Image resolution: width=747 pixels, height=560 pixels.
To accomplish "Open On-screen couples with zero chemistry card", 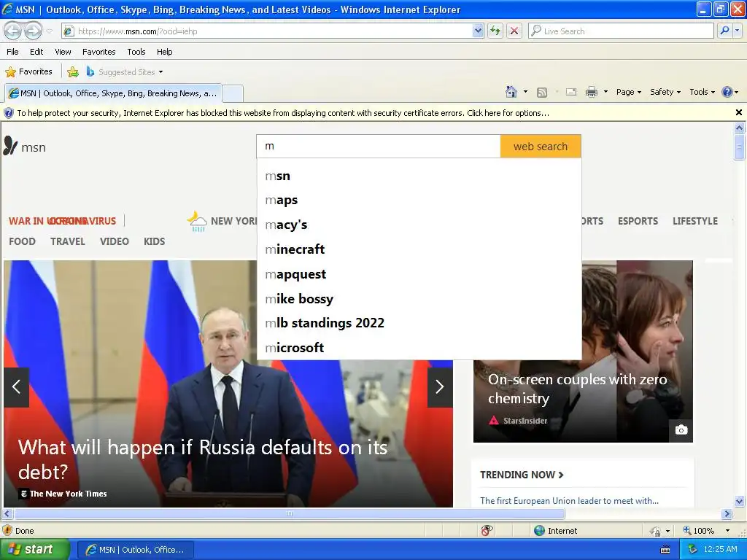I will tap(578, 389).
